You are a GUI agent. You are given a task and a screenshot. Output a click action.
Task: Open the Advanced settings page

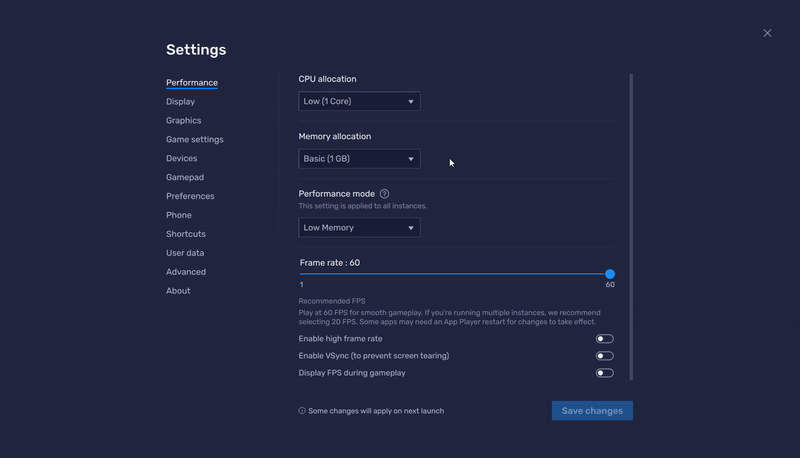[x=186, y=272]
